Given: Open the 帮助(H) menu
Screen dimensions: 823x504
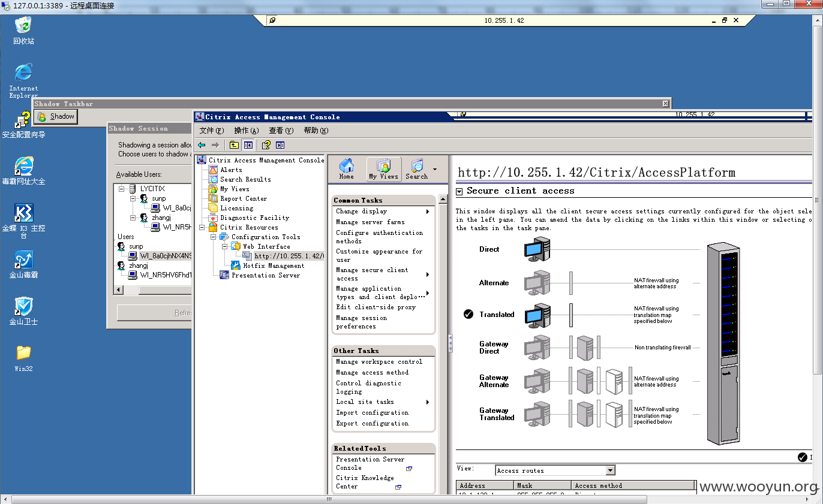Looking at the screenshot, I should click(x=316, y=131).
